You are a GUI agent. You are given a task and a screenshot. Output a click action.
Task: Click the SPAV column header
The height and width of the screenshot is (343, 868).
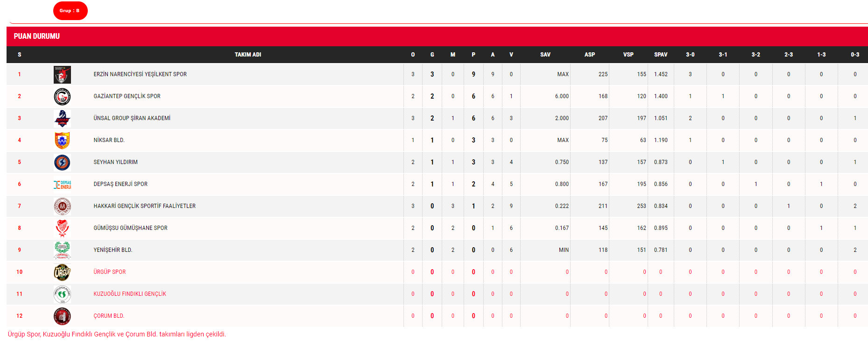pos(661,55)
